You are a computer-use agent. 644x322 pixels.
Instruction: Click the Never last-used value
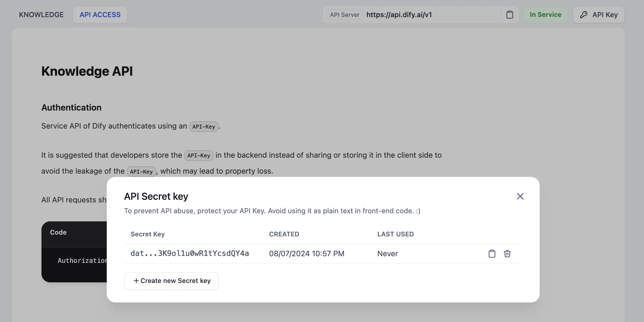click(387, 254)
